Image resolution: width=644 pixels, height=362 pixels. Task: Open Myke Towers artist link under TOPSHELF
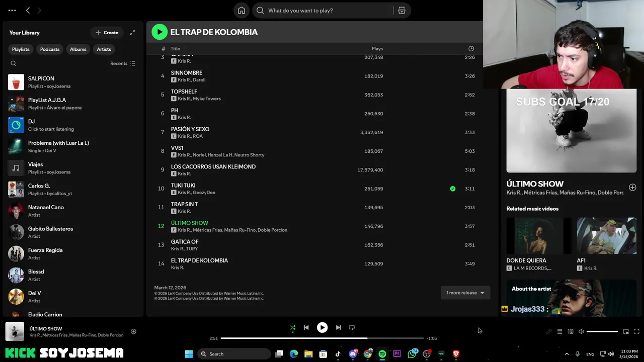(207, 99)
